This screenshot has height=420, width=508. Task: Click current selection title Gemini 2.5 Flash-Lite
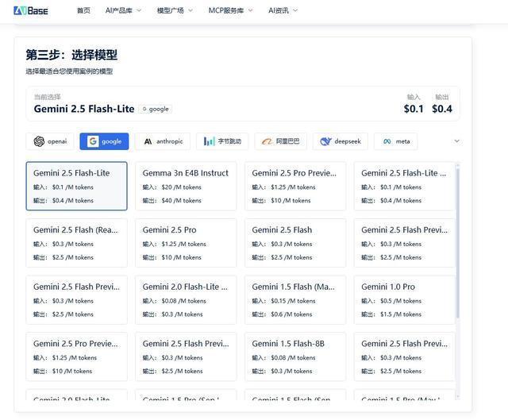[84, 109]
